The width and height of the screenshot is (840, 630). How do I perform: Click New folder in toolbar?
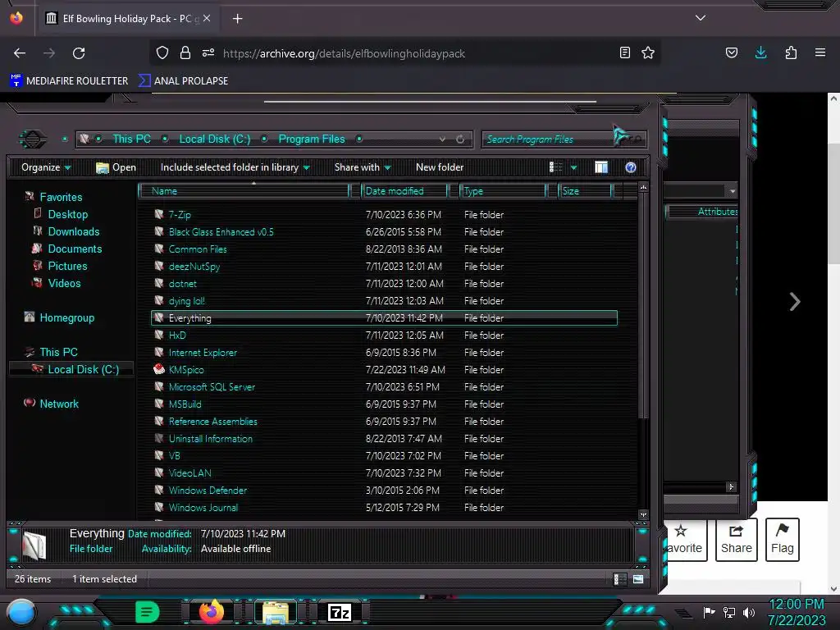(x=440, y=167)
